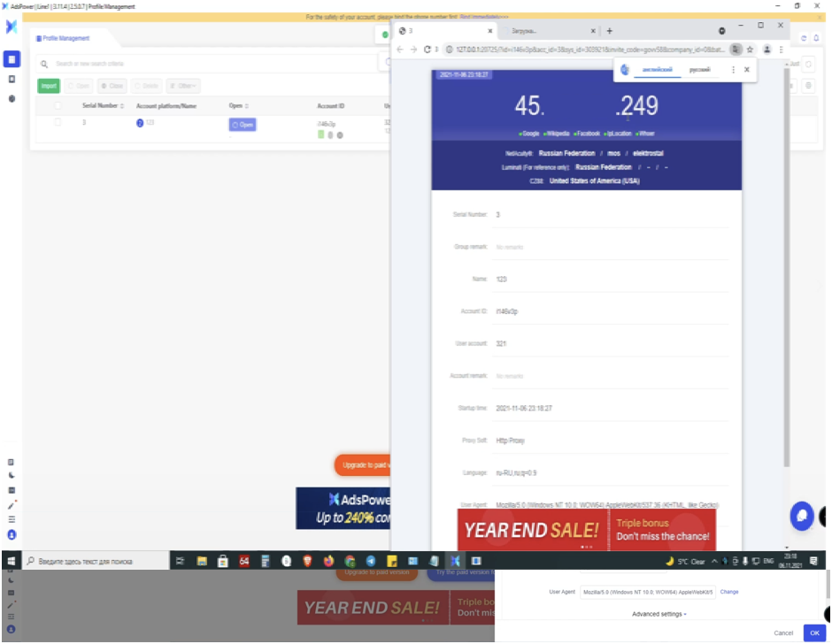Click the blue Open button for profile 123

[x=242, y=125]
